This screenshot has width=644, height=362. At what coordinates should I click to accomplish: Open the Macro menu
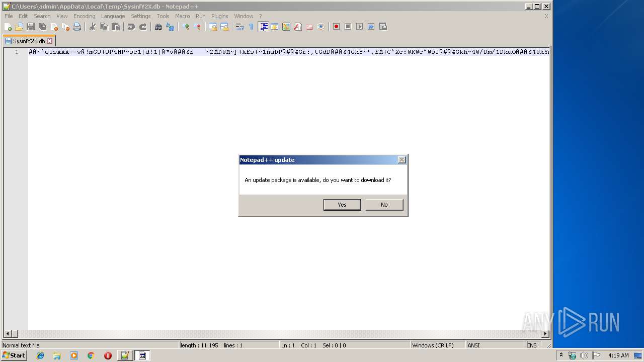click(183, 16)
